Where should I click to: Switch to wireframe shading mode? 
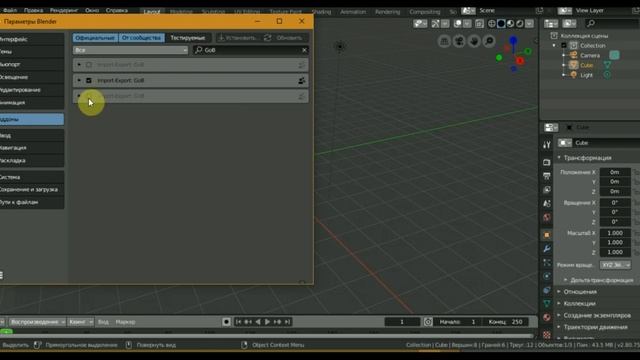click(492, 24)
